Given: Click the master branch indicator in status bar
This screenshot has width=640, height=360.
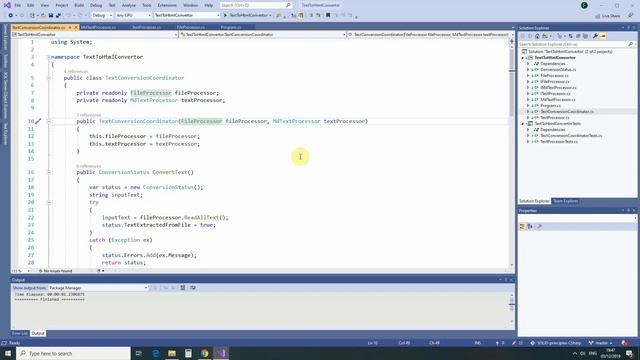Looking at the screenshot, I should tap(601, 343).
